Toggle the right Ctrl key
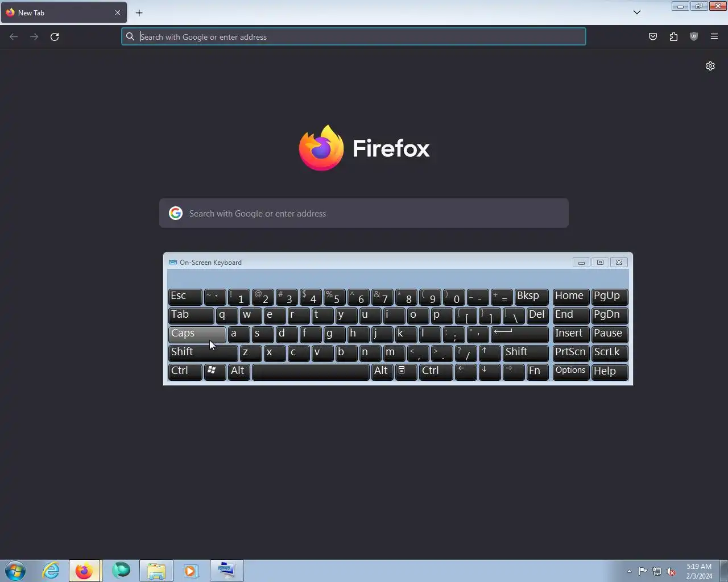The image size is (728, 582). point(436,371)
